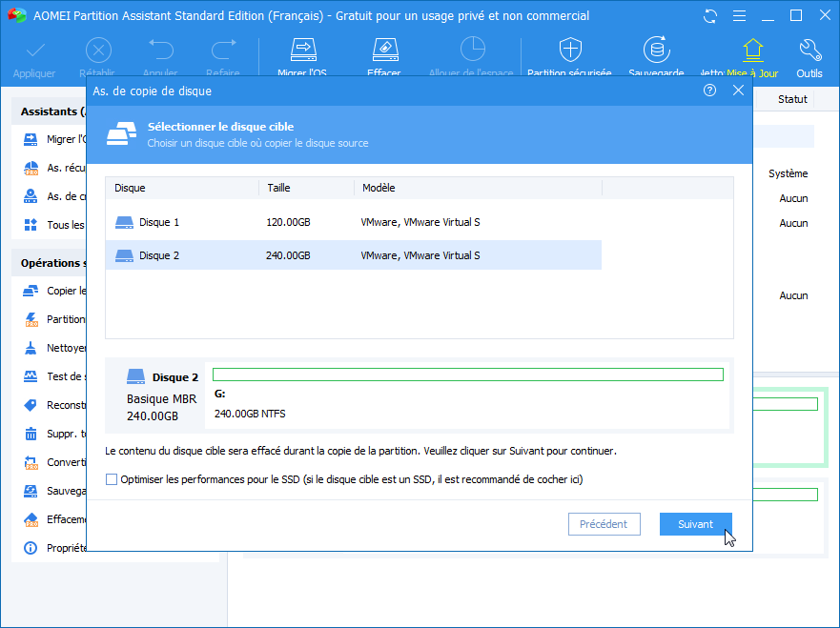Click the Migrer l'OS sidebar icon
The image size is (840, 628).
[x=31, y=139]
